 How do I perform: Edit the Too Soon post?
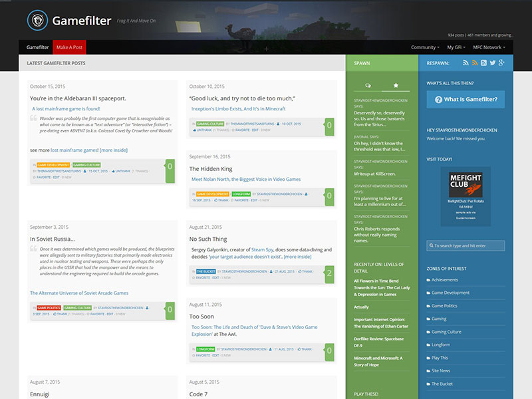(215, 355)
